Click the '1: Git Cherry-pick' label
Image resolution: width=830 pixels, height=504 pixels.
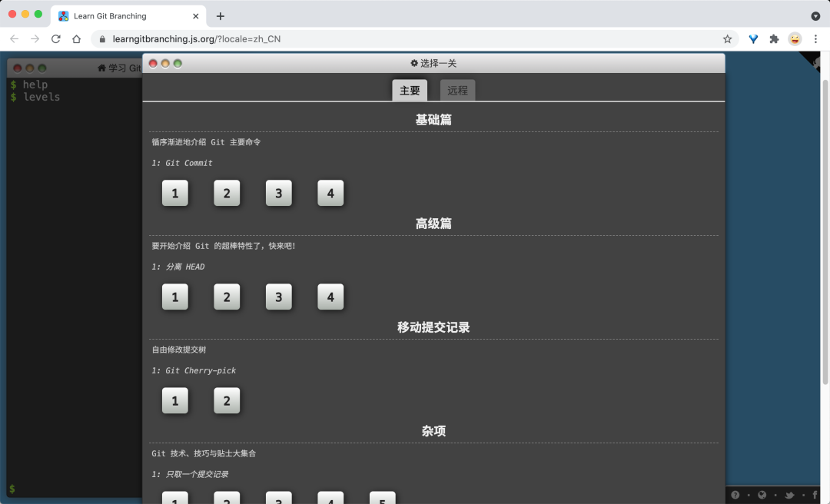[194, 370]
